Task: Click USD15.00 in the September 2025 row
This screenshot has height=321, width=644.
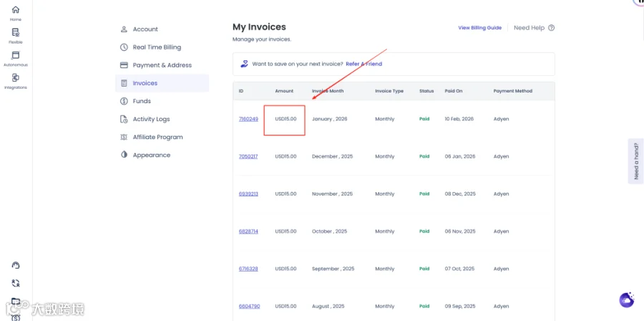Action: 286,269
